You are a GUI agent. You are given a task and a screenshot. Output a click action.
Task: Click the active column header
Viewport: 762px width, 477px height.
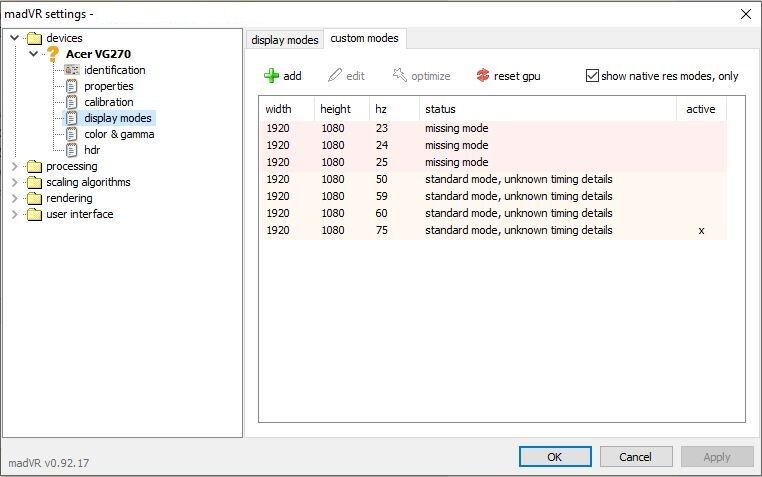tap(701, 109)
